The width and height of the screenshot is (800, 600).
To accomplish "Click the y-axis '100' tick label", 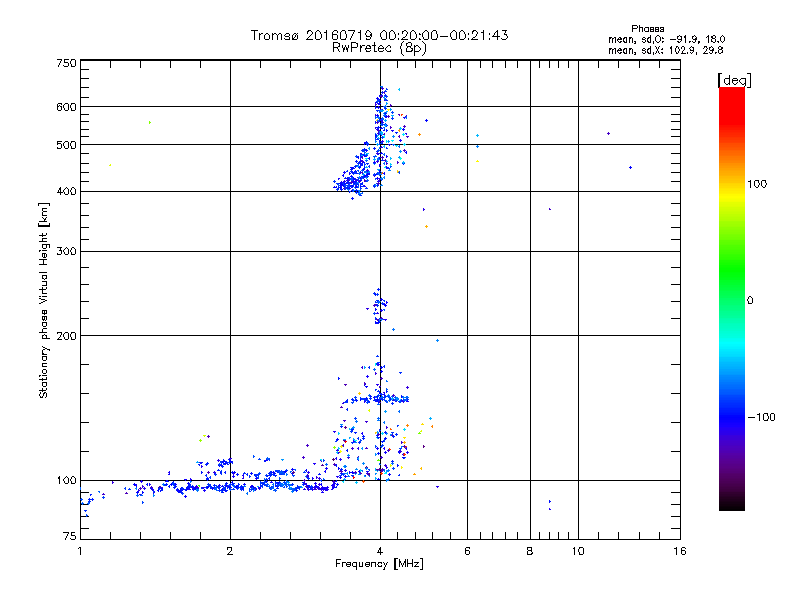I will pos(66,481).
